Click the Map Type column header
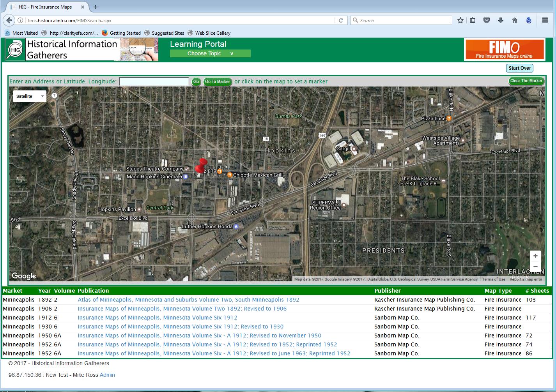This screenshot has height=392, width=556. point(498,291)
